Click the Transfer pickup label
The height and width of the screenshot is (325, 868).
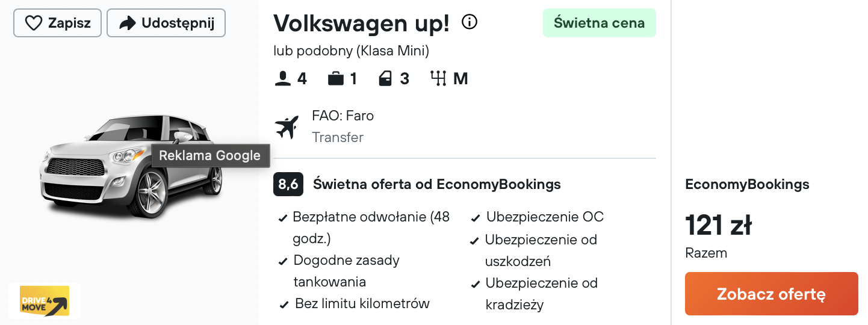pyautogui.click(x=338, y=137)
